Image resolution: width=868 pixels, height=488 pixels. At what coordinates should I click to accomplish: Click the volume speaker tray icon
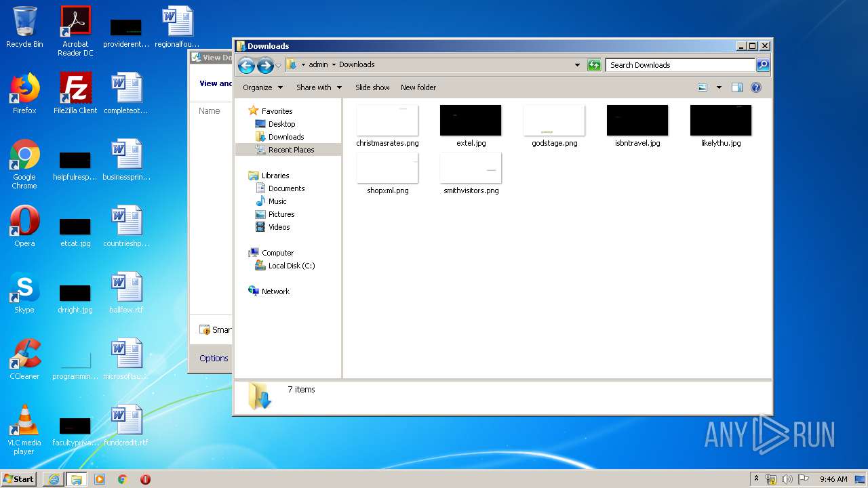[787, 479]
